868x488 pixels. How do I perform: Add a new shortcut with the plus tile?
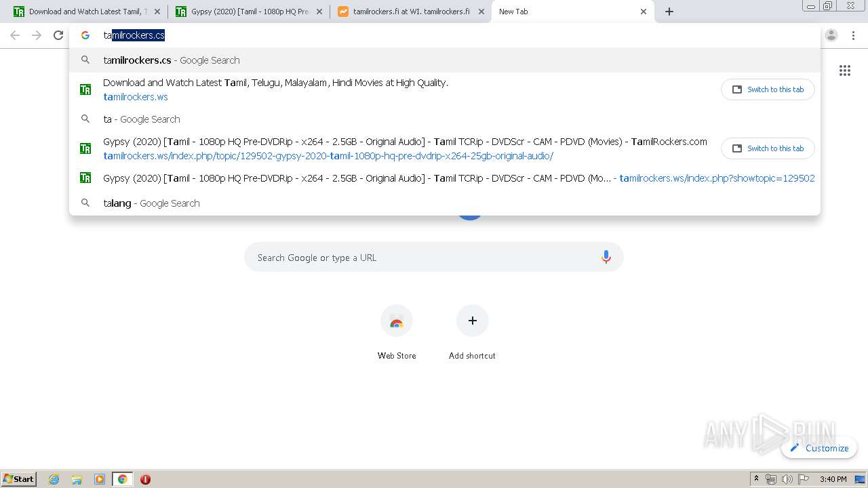click(x=473, y=321)
